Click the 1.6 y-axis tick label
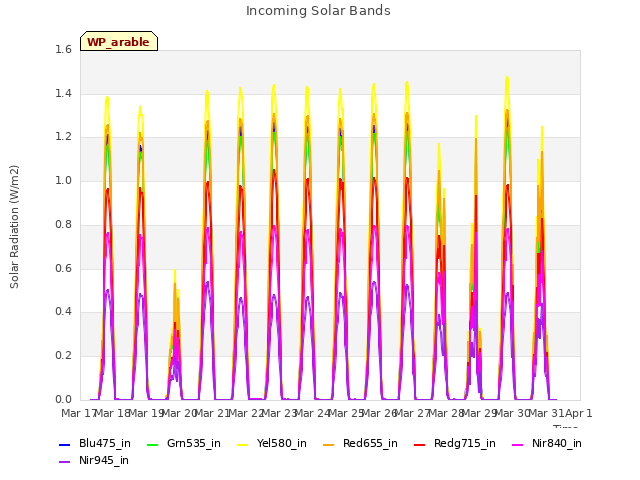The height and width of the screenshot is (480, 640). click(x=63, y=49)
